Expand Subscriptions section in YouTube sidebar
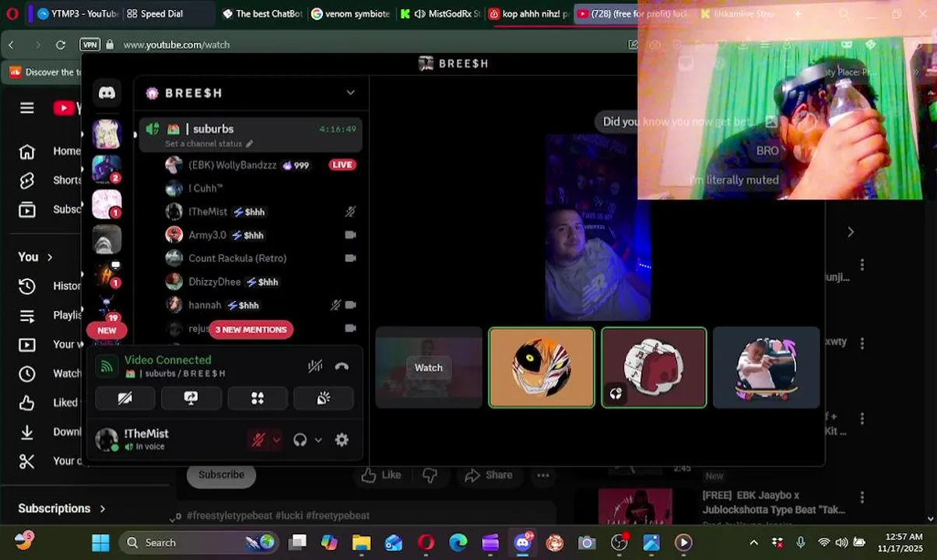 [61, 509]
